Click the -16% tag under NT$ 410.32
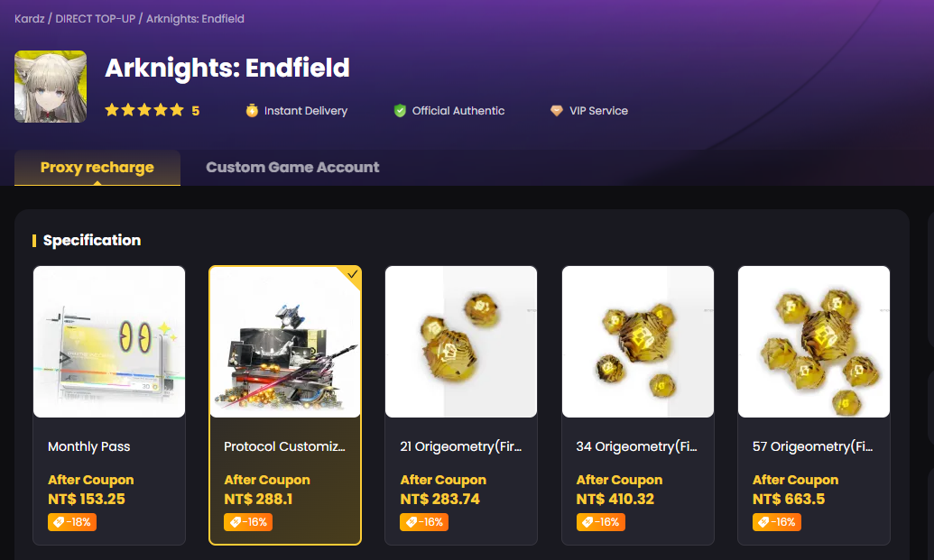The image size is (934, 560). tap(600, 522)
